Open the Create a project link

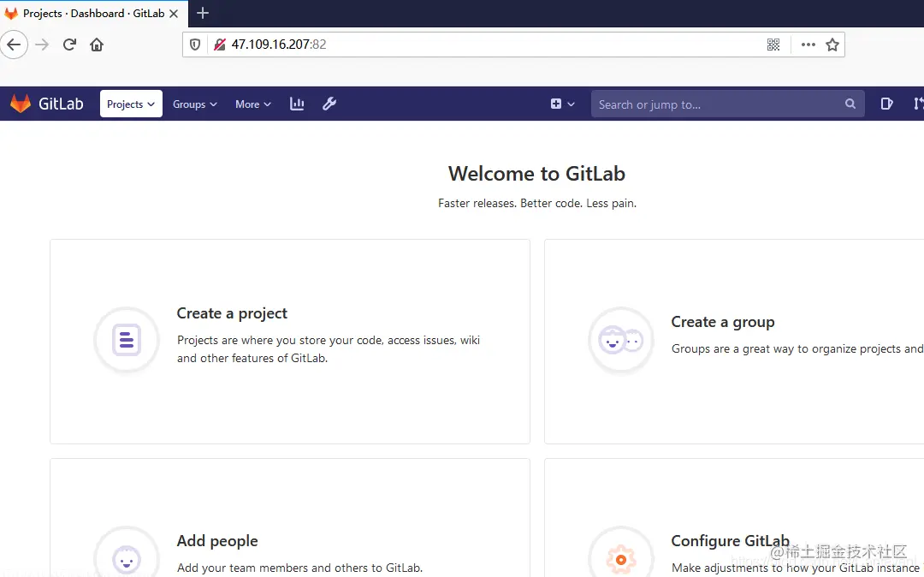click(232, 313)
